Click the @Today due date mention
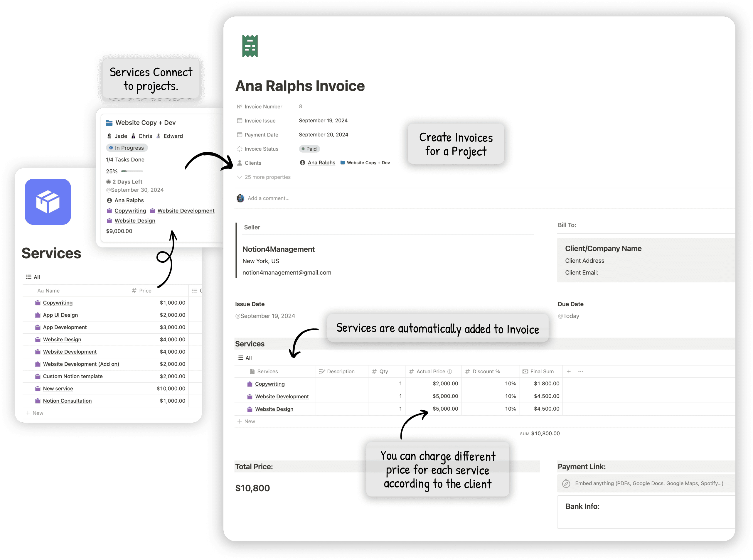Screen dimensions: 753x560 (568, 316)
